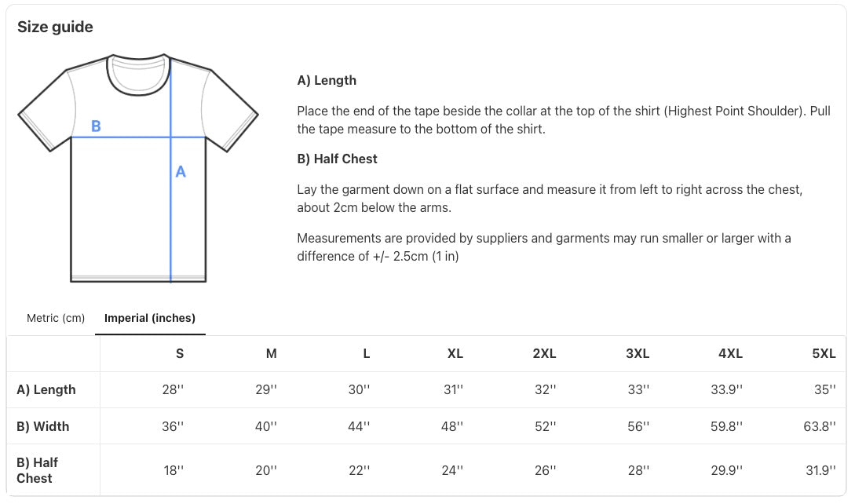Image resolution: width=855 pixels, height=504 pixels.
Task: Click the A) Length row label
Action: [46, 389]
